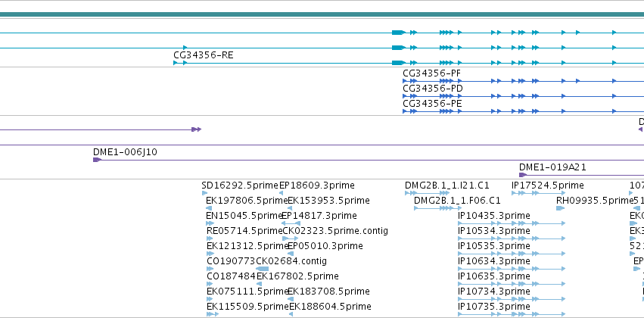Click the IP10435.3prime alignment track line
Screen dimensions: 644x318
[x=512, y=223]
